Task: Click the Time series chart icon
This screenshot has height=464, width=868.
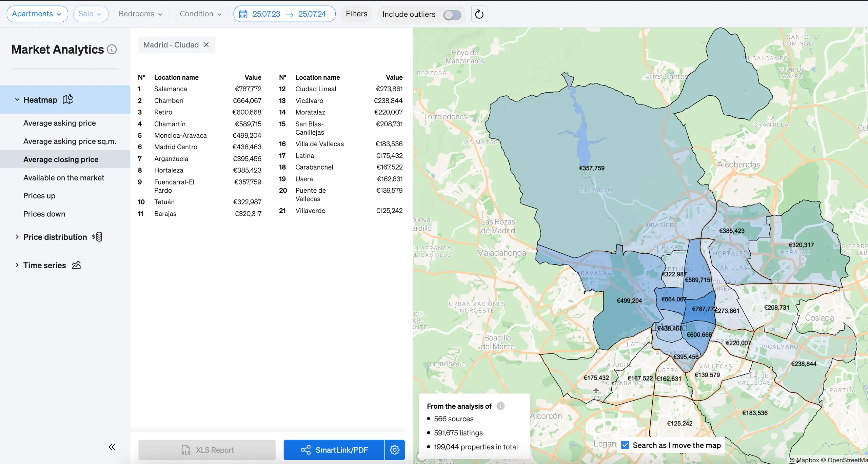Action: (76, 265)
